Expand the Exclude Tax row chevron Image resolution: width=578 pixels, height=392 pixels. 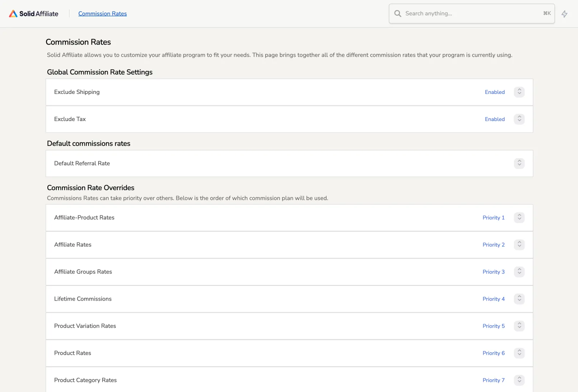pyautogui.click(x=519, y=119)
